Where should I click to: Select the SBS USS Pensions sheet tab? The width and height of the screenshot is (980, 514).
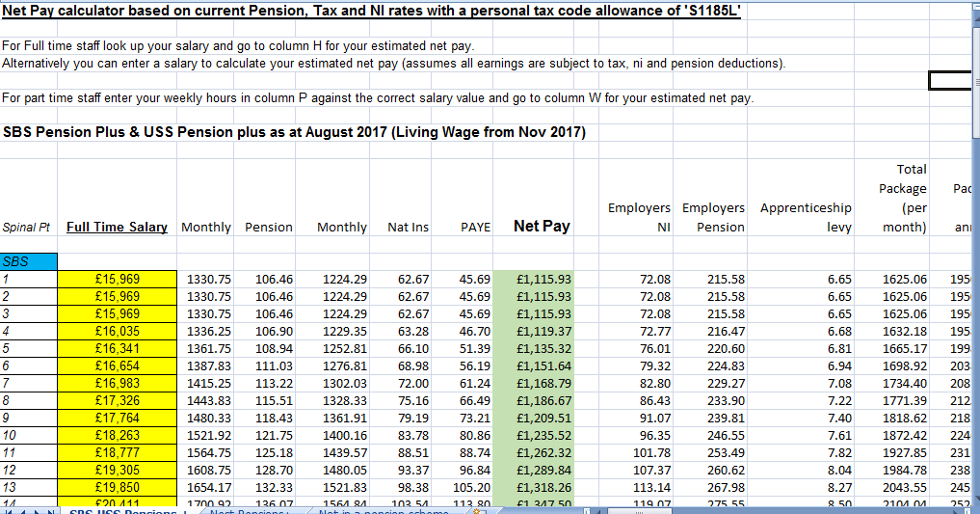click(x=120, y=510)
